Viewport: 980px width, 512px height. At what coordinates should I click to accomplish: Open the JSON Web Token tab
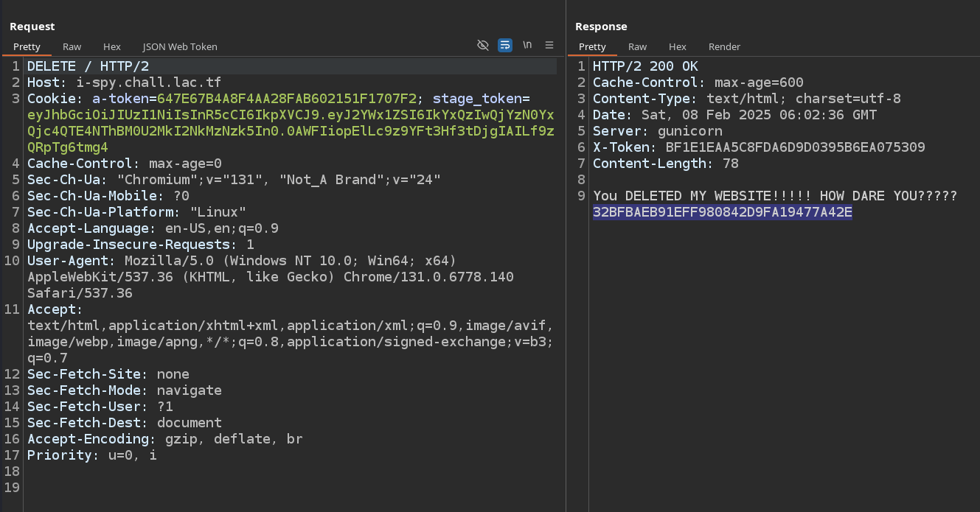point(180,46)
